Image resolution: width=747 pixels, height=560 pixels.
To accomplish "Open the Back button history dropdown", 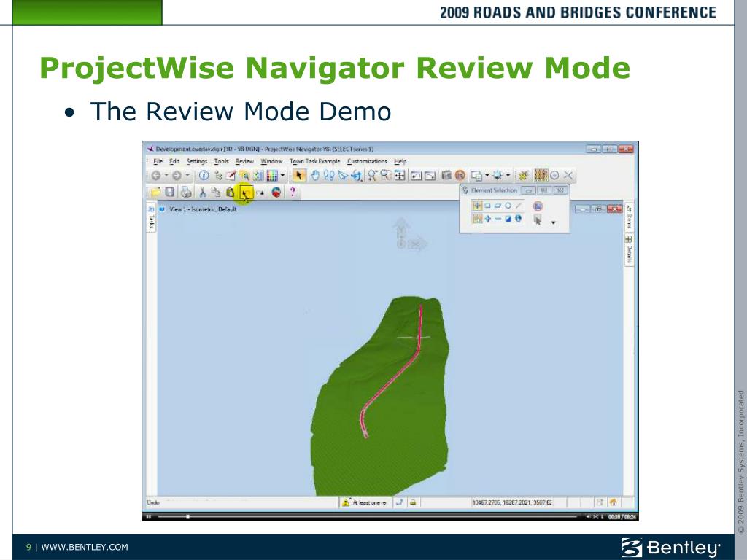I will (x=166, y=176).
